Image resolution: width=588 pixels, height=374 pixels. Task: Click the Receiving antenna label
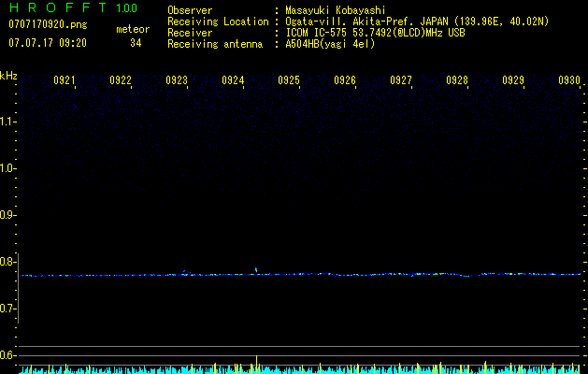215,44
